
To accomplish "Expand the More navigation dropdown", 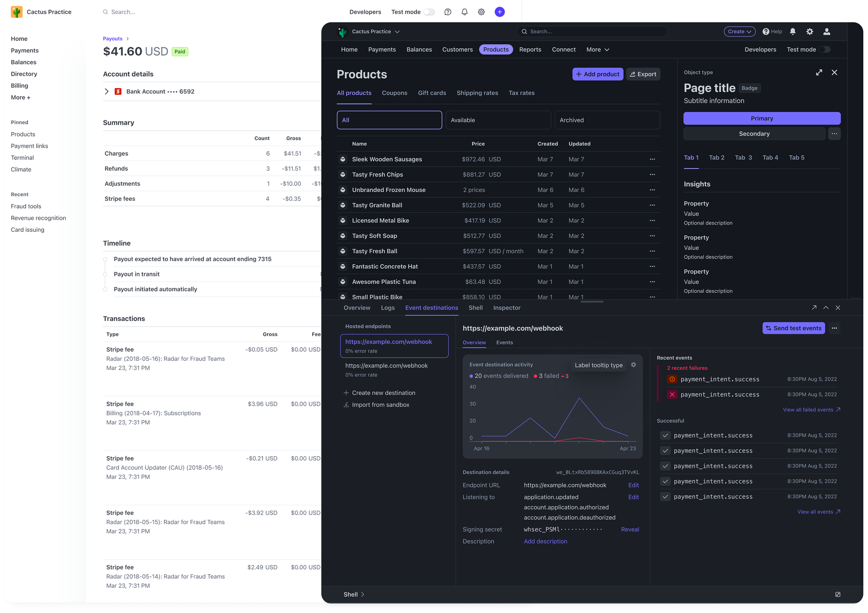I will [597, 49].
